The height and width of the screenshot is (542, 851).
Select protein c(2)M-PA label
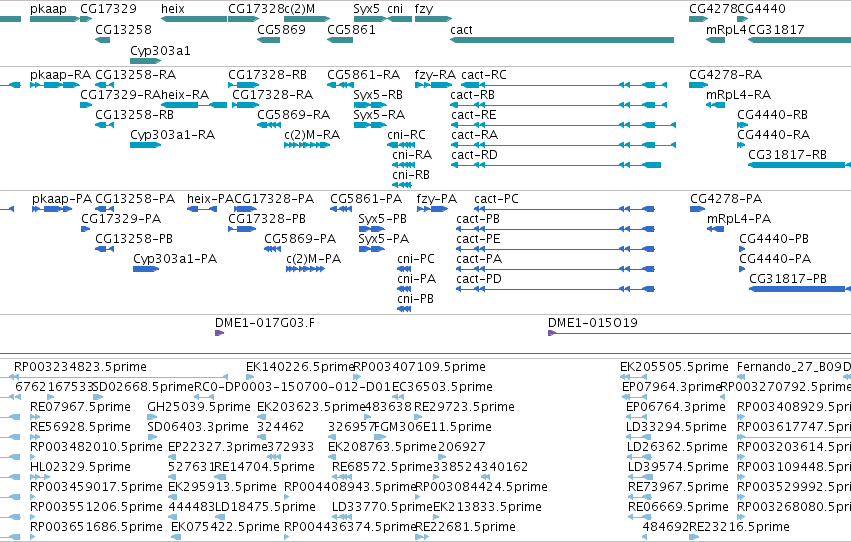[314, 259]
